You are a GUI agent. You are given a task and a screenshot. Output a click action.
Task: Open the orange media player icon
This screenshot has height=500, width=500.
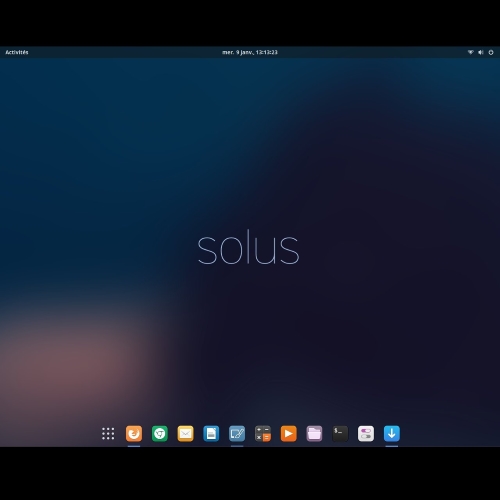(289, 434)
